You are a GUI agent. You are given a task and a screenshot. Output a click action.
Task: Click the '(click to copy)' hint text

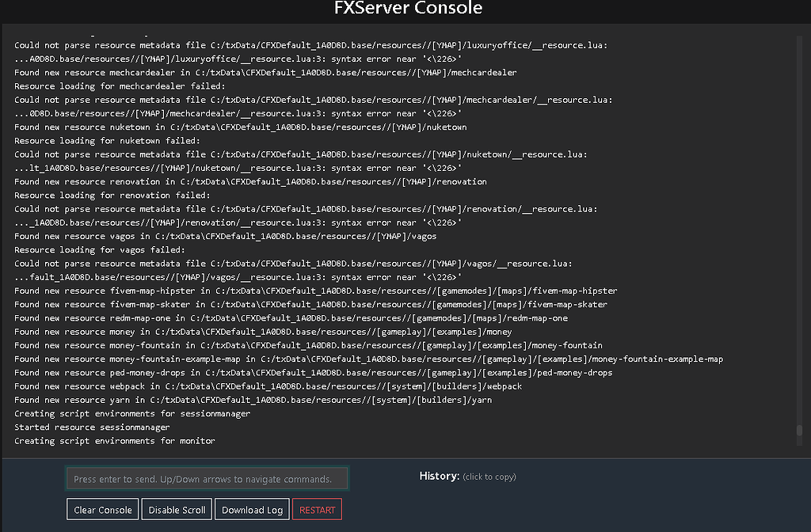coord(489,477)
